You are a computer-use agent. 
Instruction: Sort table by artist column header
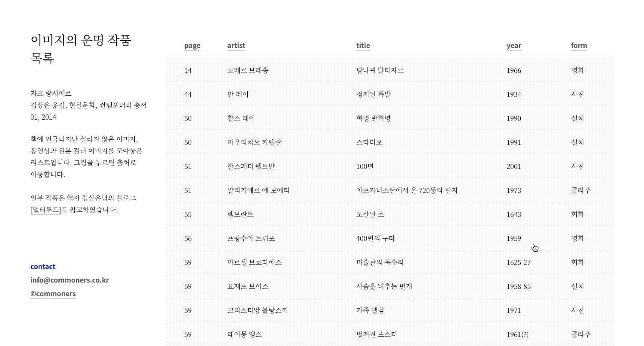click(x=236, y=46)
